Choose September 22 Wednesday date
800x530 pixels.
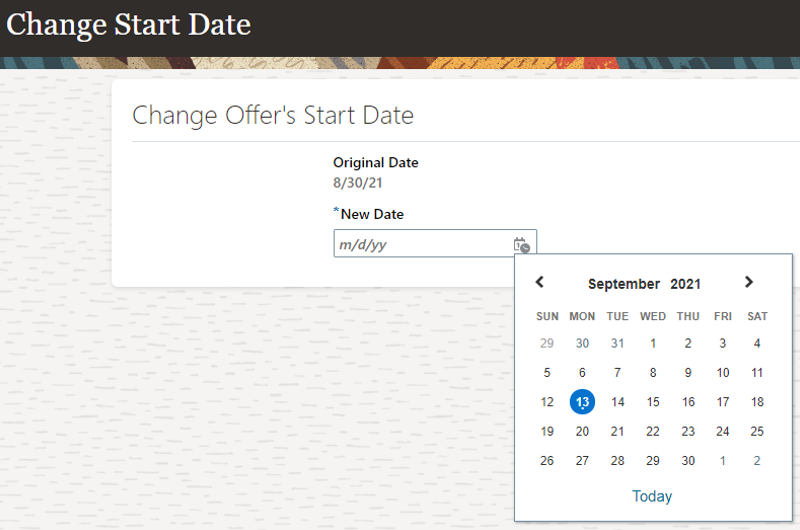pos(653,431)
